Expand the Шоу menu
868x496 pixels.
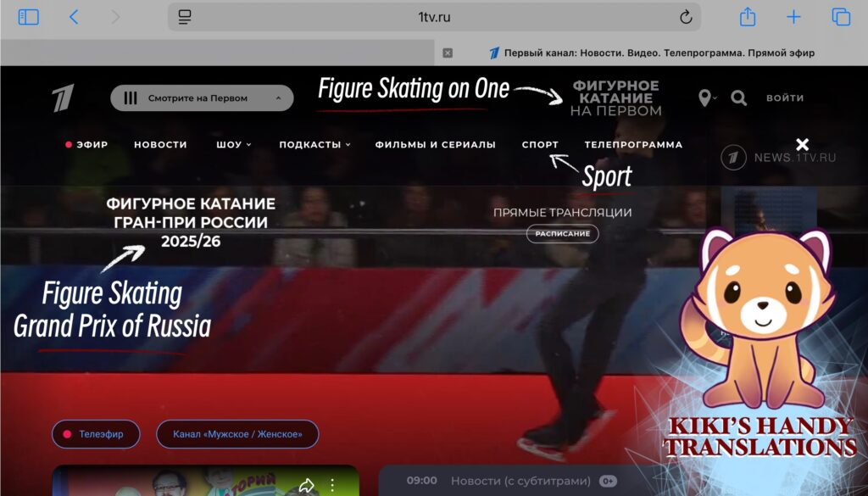click(233, 144)
